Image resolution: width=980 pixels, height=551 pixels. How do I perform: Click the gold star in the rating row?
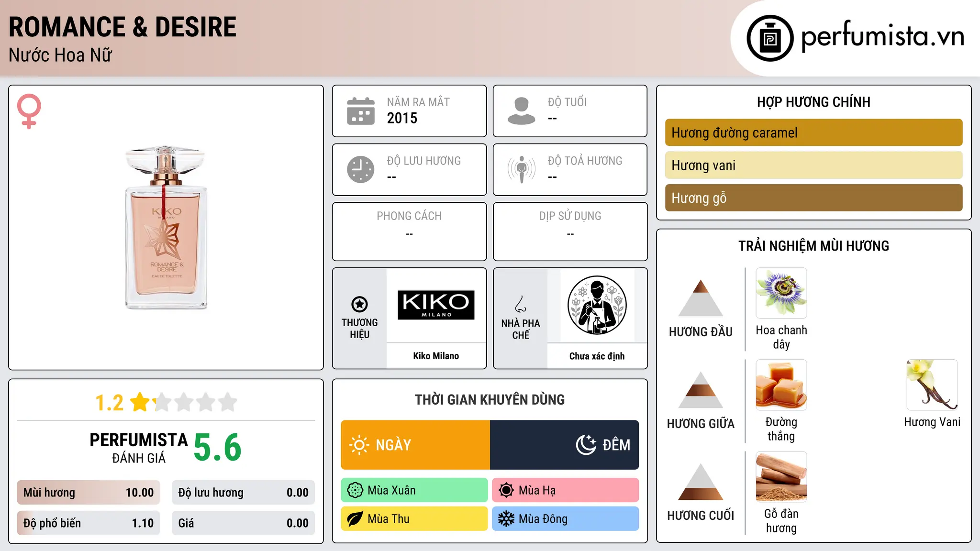(140, 402)
